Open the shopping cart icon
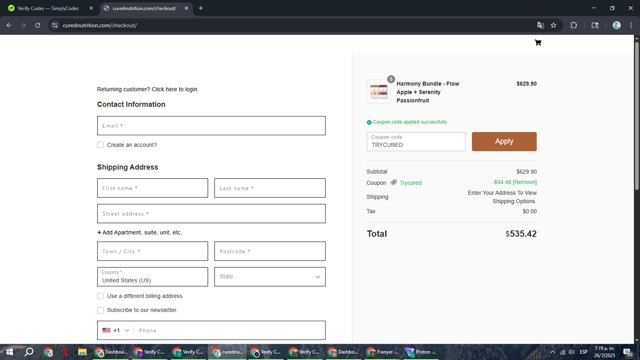This screenshot has height=360, width=640. pyautogui.click(x=538, y=42)
